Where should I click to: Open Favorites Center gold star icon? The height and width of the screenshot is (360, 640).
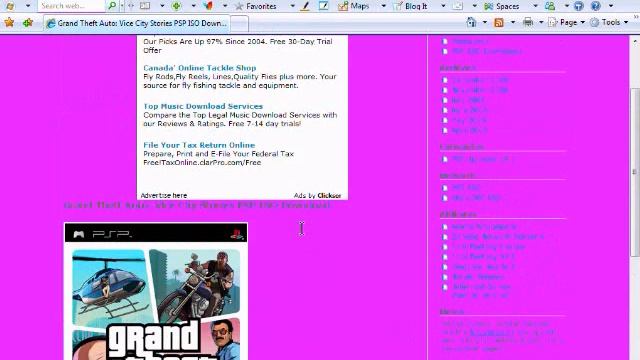[x=9, y=22]
